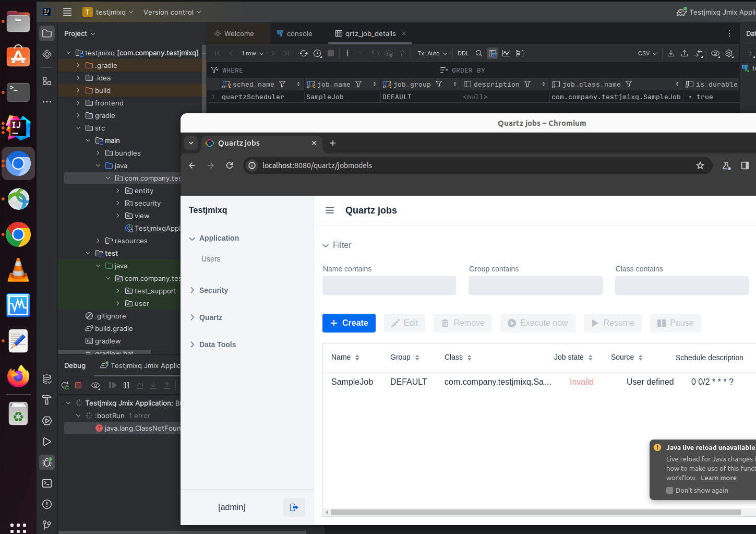Open the Users menu item
Viewport: 756px width, 534px height.
point(211,259)
